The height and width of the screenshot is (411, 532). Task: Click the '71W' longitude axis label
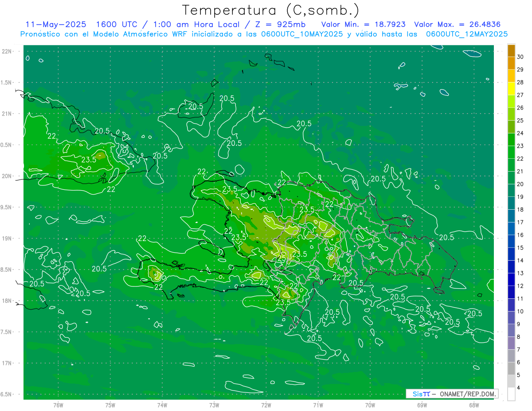click(318, 405)
